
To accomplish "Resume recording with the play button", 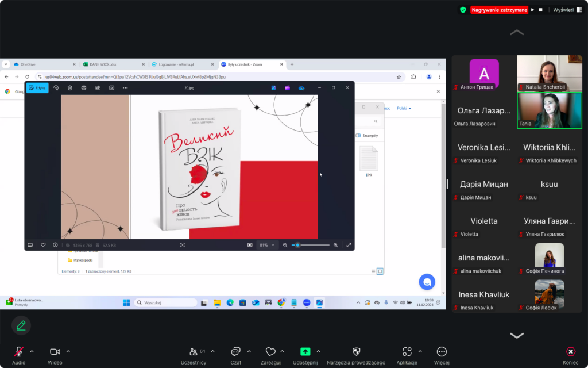I will coord(532,10).
